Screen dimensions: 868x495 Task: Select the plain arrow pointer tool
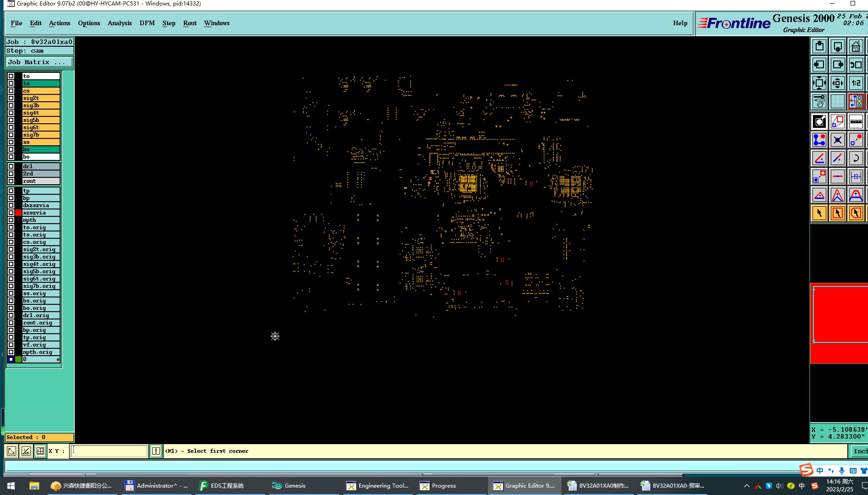coord(819,213)
